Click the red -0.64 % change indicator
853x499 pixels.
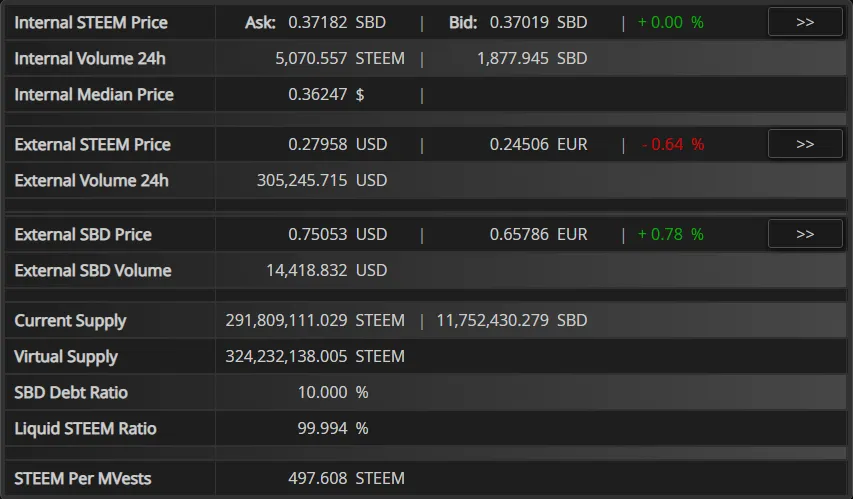[672, 144]
